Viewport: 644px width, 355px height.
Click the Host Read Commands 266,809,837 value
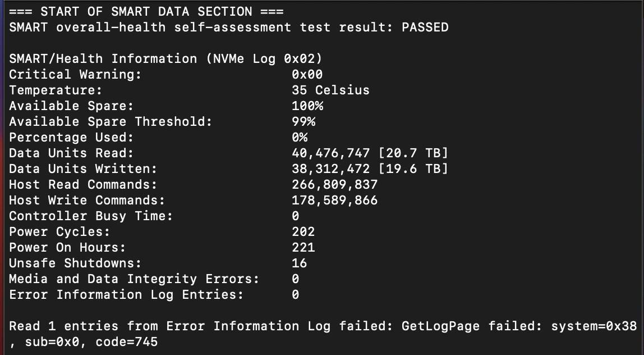tap(335, 184)
